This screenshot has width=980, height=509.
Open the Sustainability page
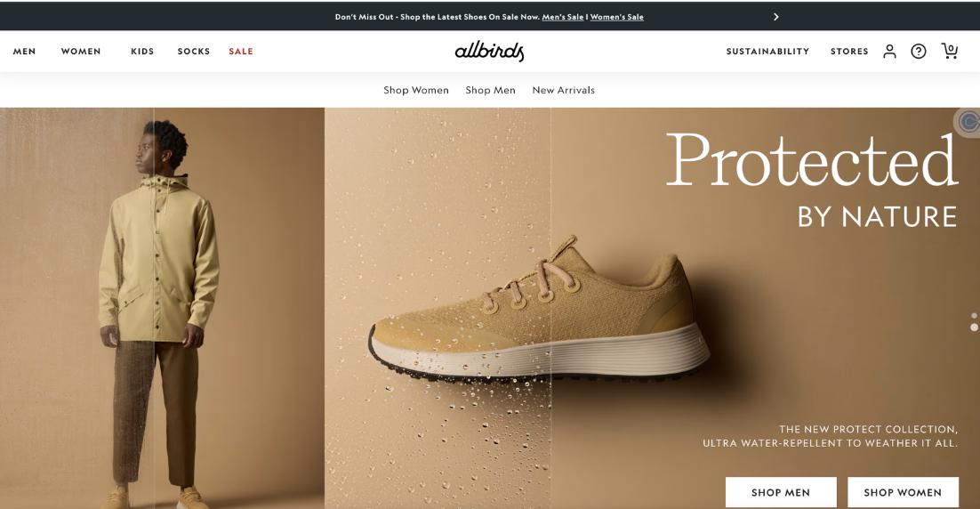pyautogui.click(x=767, y=52)
